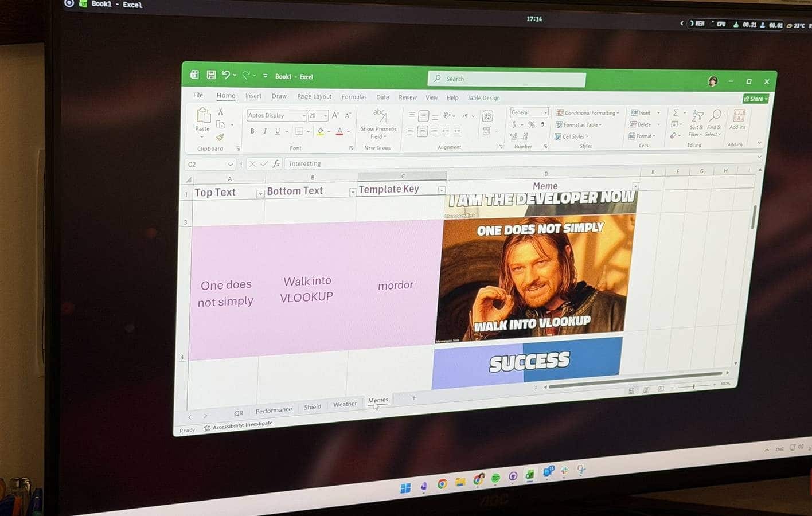Screen dimensions: 812x516
Task: Toggle Bold formatting
Action: 252,131
